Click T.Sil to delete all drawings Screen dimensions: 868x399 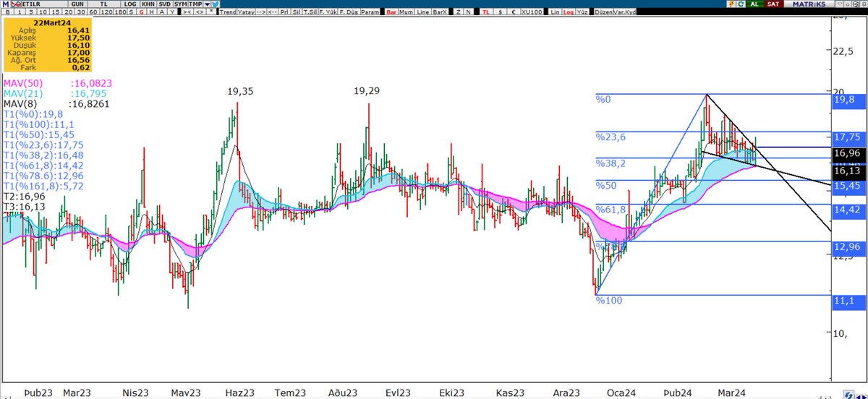click(310, 12)
